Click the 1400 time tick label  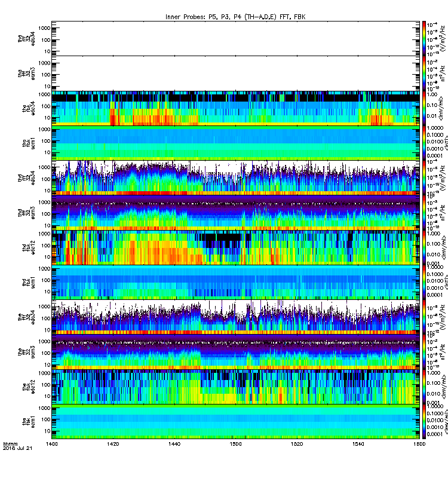(x=52, y=444)
